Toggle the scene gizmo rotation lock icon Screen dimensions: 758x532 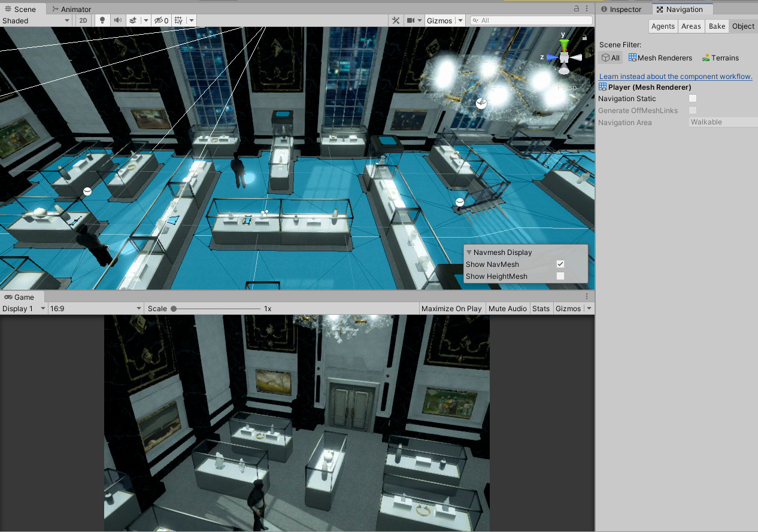click(584, 37)
